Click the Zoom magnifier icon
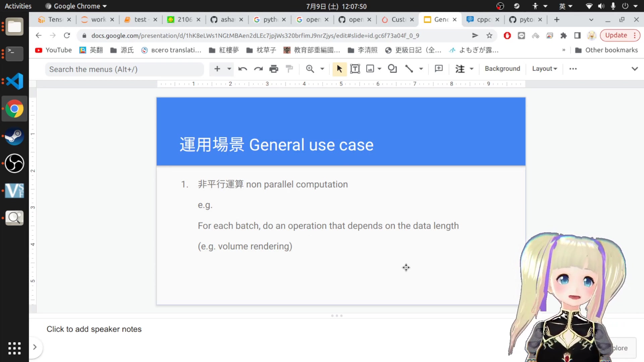Viewport: 644px width, 362px height. 310,69
